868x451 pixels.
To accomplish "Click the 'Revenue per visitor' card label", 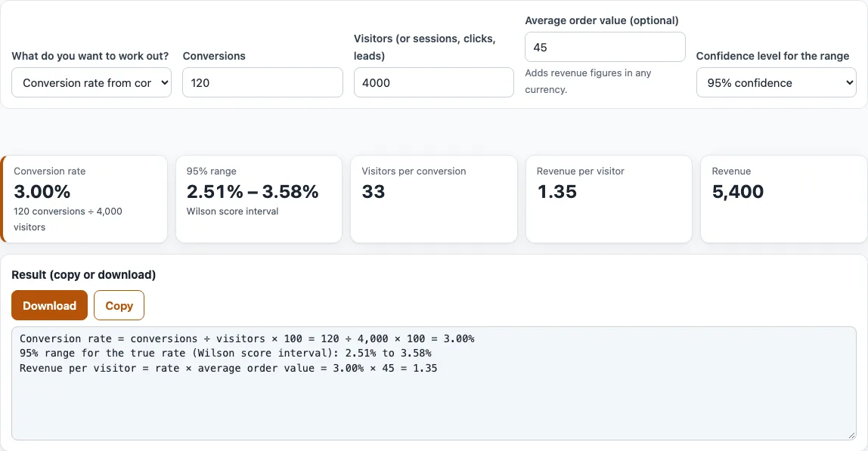I will [x=581, y=171].
